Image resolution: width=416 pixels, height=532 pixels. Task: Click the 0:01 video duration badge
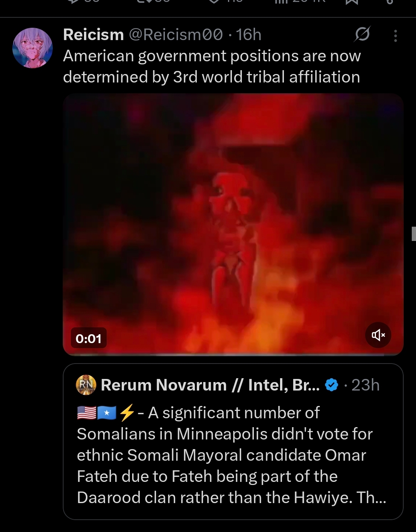tap(89, 338)
